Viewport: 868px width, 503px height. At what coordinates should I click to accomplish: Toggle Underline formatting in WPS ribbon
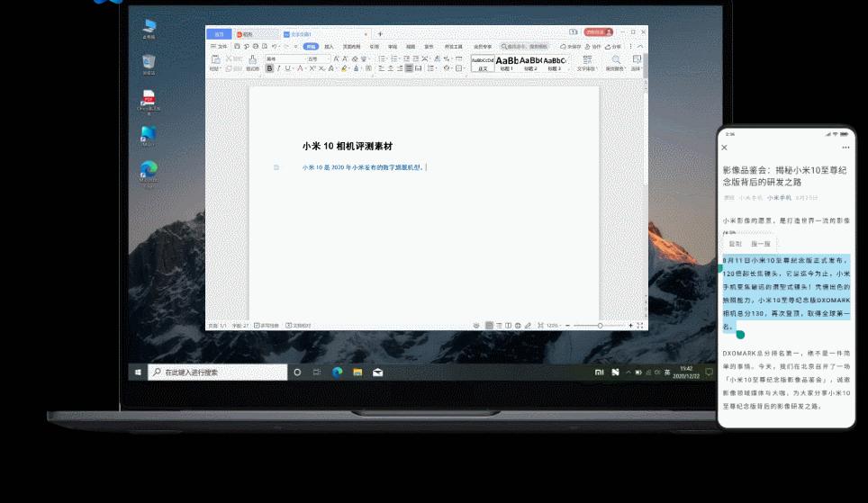pos(287,68)
